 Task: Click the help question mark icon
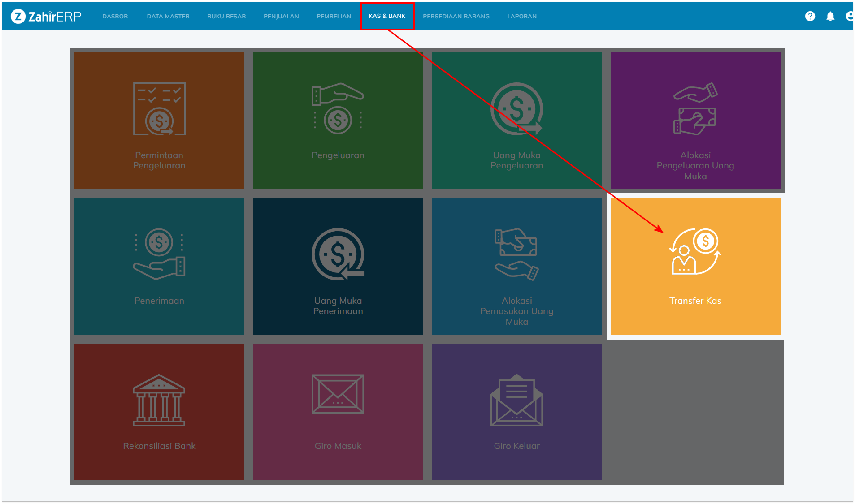pos(810,16)
